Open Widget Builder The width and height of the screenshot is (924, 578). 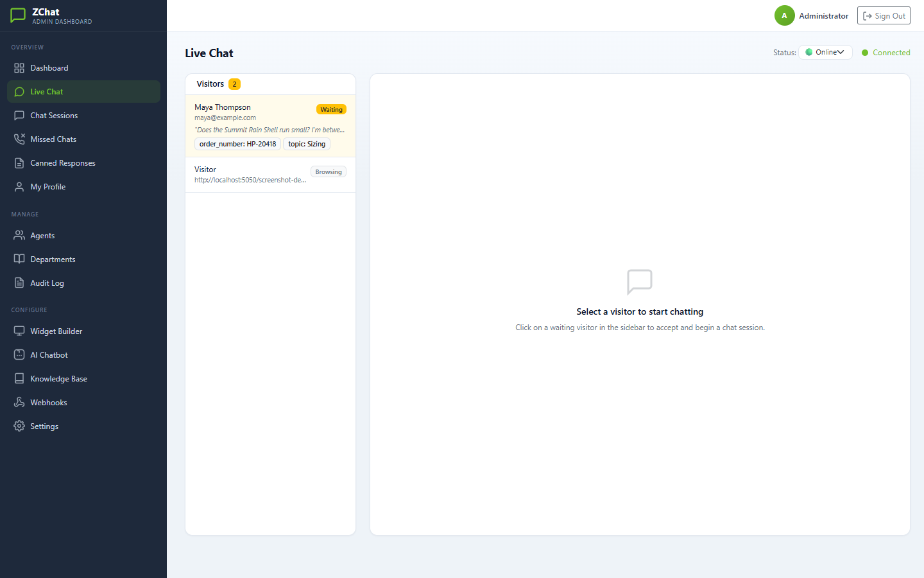(x=83, y=331)
